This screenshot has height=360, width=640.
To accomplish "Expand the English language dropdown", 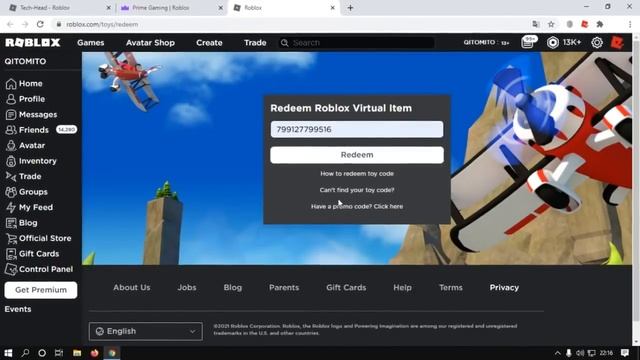I will pyautogui.click(x=146, y=331).
